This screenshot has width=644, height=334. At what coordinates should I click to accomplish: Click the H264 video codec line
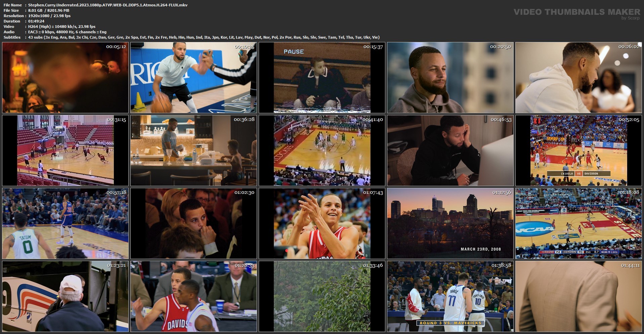tap(62, 27)
